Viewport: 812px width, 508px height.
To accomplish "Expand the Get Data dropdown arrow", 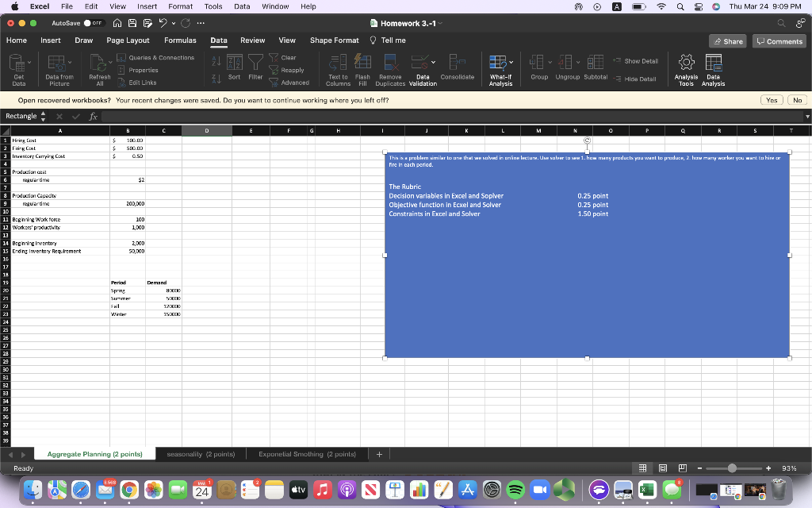I will point(29,62).
